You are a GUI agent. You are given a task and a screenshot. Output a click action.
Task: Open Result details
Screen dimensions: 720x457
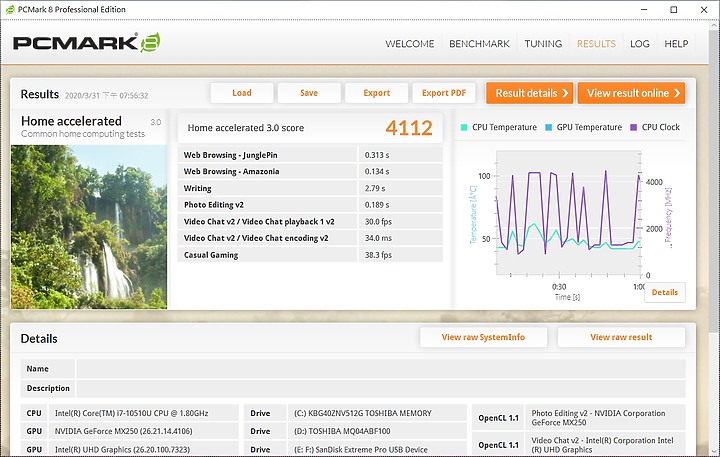pyautogui.click(x=529, y=93)
